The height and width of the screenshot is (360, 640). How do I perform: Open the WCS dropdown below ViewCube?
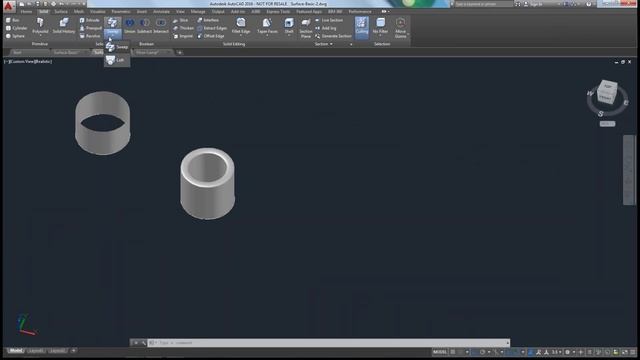tap(607, 124)
